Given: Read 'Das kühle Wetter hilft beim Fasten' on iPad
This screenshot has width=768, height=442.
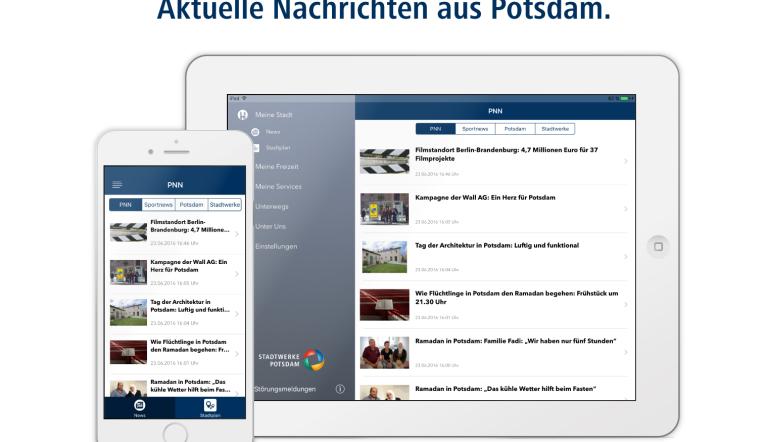Looking at the screenshot, I should click(505, 389).
